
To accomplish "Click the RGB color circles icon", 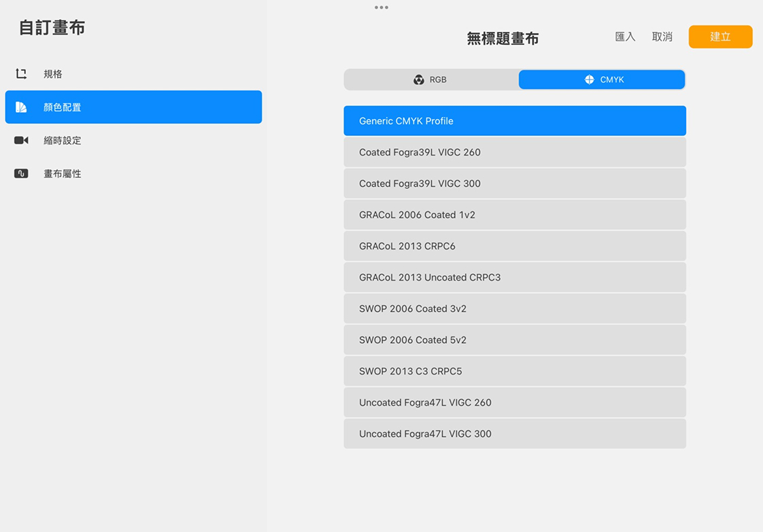I will pyautogui.click(x=419, y=79).
